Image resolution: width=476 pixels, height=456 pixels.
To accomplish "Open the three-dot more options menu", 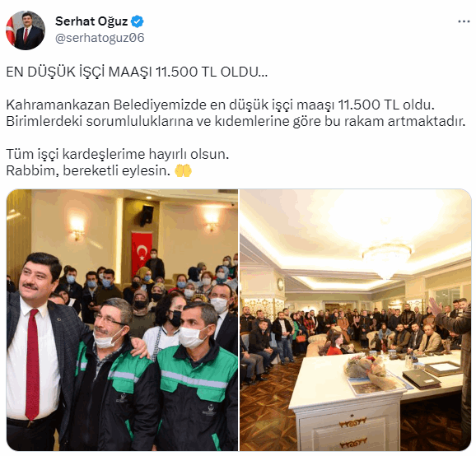I will 464,21.
